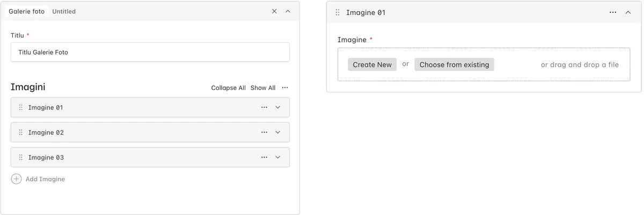Click drag handle of Imagine 01 row
The height and width of the screenshot is (215, 644).
[21, 107]
